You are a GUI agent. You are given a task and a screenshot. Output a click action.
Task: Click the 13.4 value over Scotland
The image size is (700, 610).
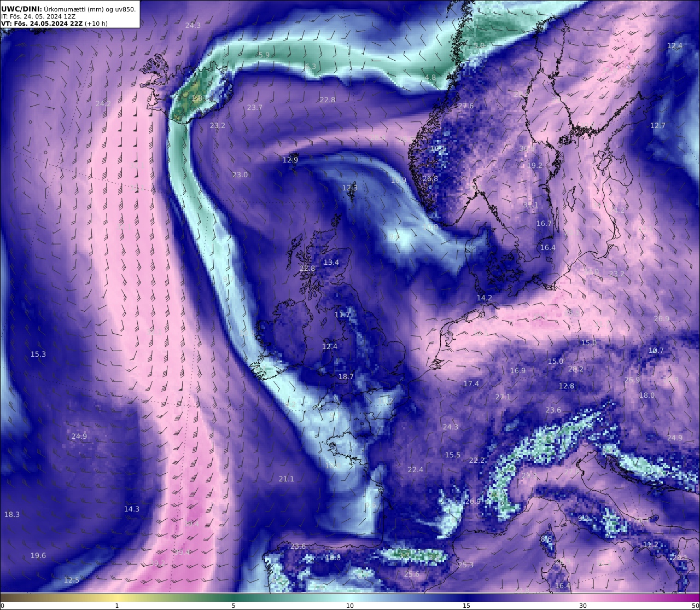click(331, 263)
